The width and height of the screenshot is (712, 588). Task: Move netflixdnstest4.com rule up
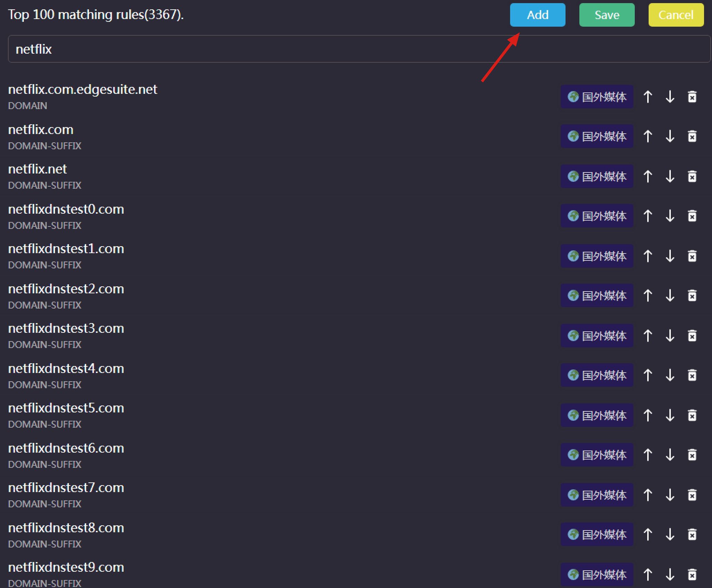click(648, 375)
